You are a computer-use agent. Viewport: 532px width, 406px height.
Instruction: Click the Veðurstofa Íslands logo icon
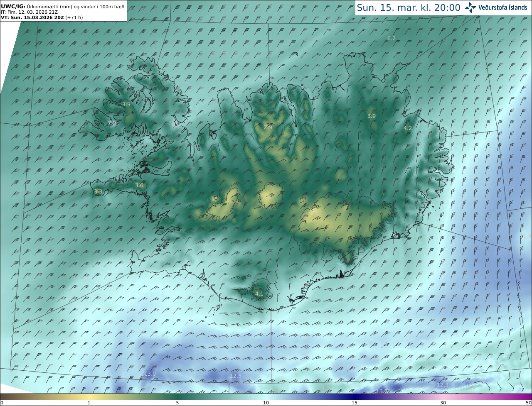[x=470, y=7]
